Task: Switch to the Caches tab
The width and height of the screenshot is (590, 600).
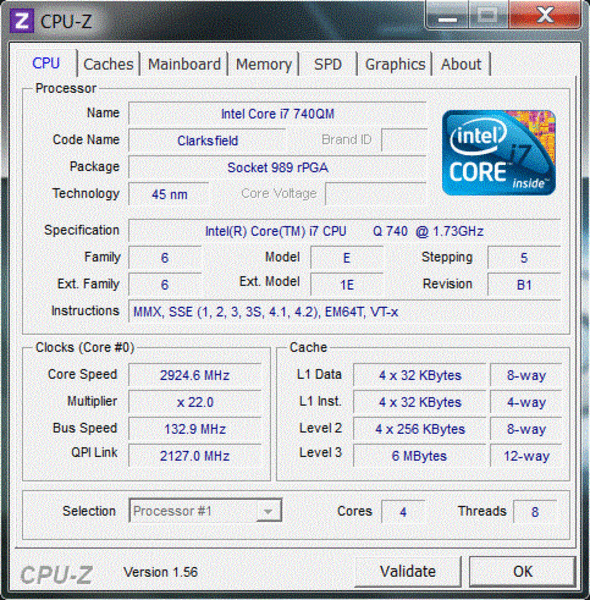Action: (108, 64)
